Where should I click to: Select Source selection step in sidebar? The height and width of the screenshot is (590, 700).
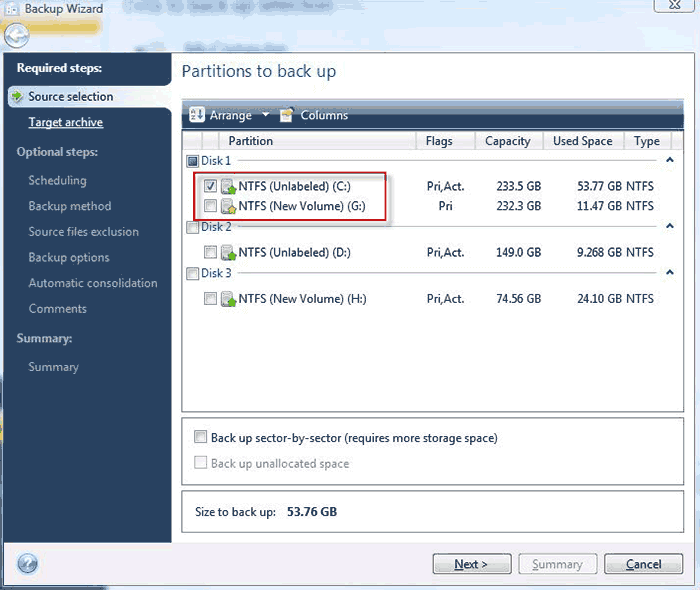coord(70,97)
